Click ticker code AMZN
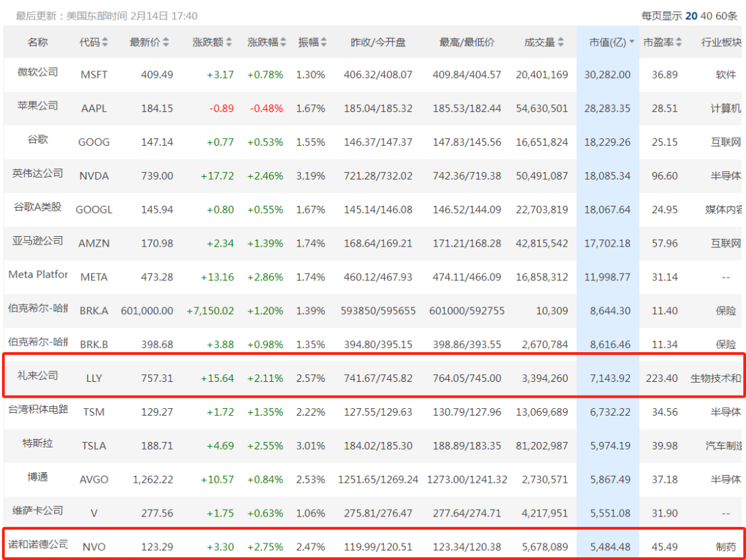 (x=94, y=244)
